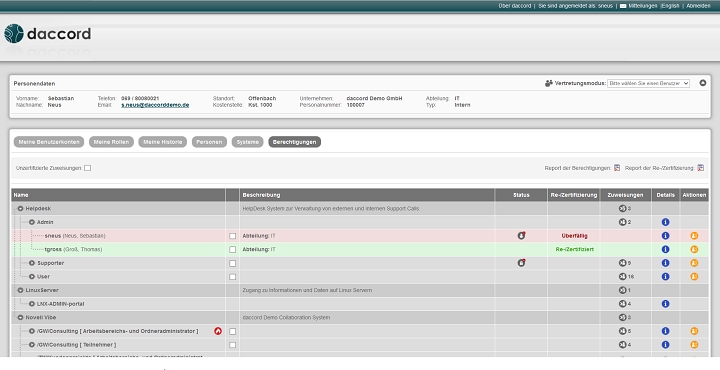Click the assignments icon in LNX-ADMIN-portal row
720x370 pixels.
622,304
